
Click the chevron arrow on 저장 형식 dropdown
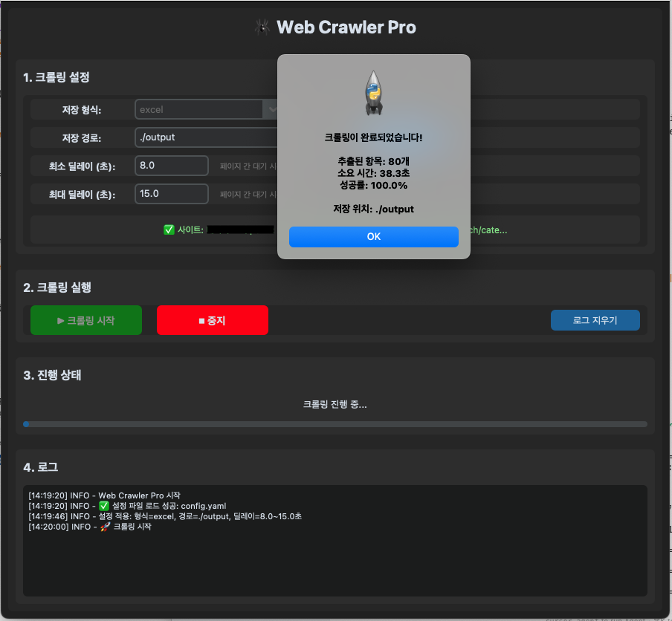click(270, 109)
